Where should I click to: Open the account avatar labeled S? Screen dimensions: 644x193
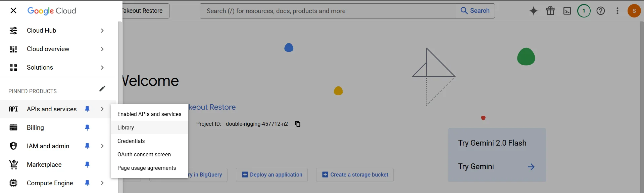click(x=634, y=11)
